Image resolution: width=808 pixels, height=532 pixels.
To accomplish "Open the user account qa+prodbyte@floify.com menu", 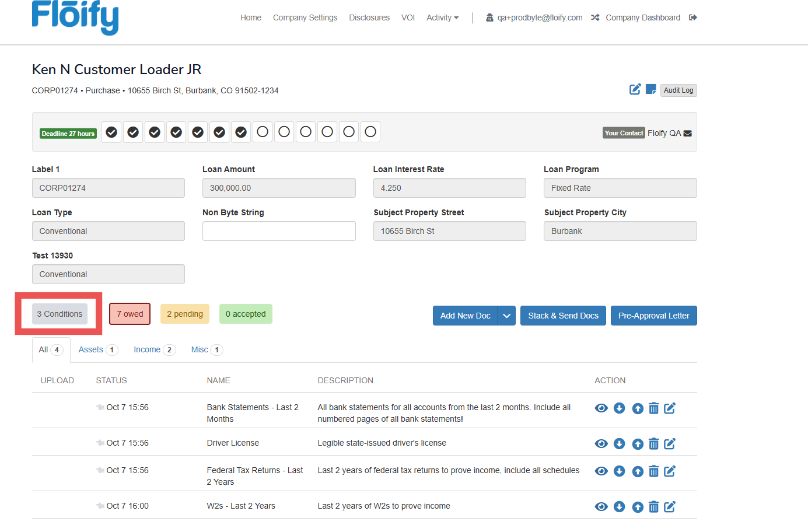I will [534, 17].
